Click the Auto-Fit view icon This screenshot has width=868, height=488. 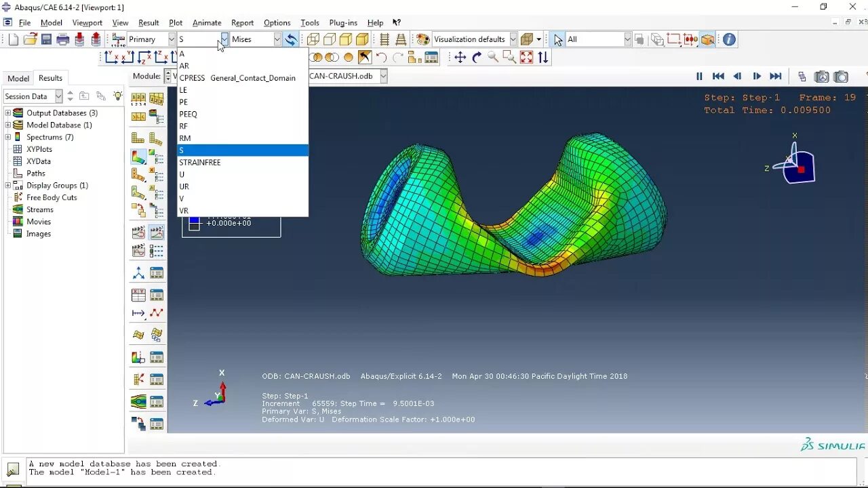526,58
